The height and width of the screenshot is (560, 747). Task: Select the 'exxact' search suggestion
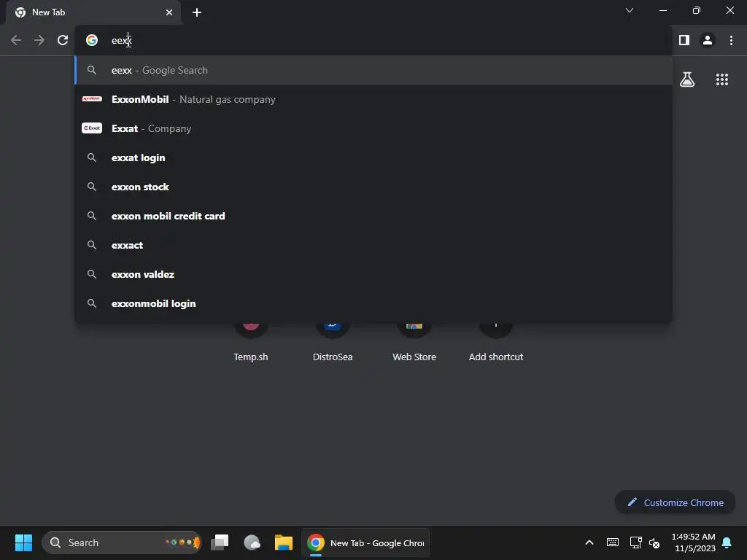[373, 245]
